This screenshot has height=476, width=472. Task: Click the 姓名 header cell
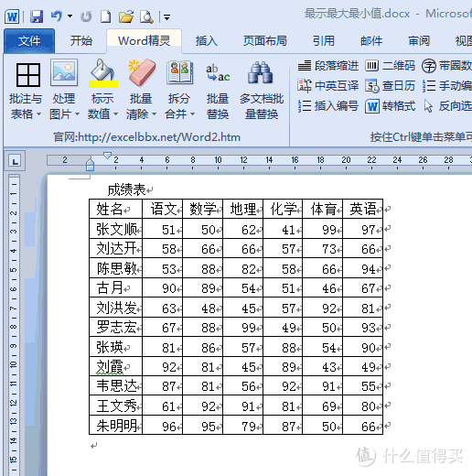tap(115, 209)
